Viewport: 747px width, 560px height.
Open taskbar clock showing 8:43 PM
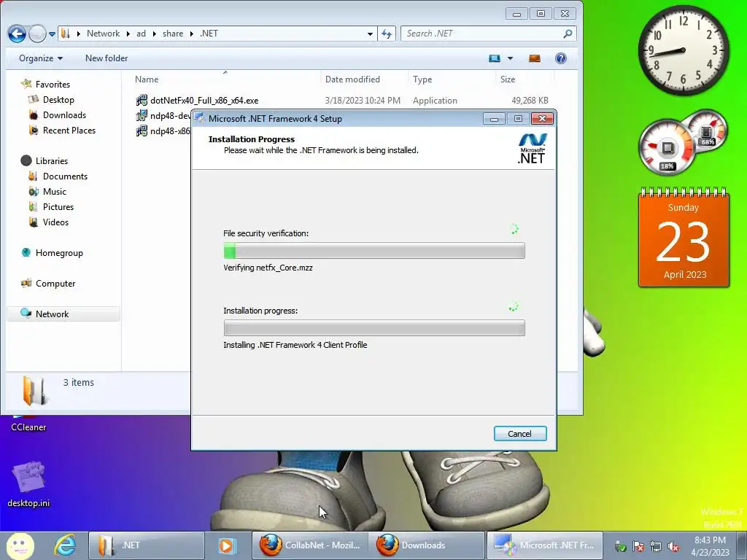710,545
